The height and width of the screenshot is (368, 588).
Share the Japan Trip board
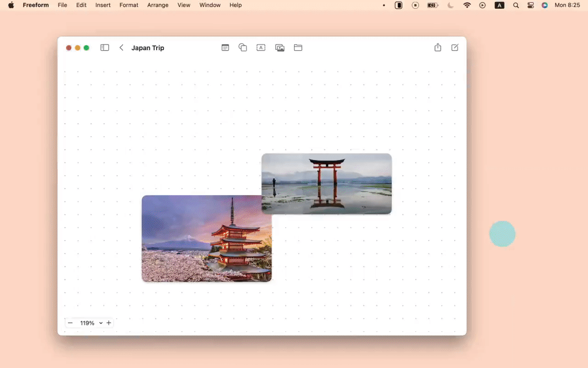pos(438,47)
